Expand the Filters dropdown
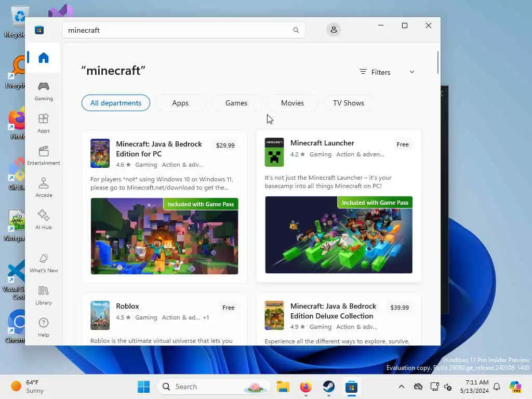532x399 pixels. click(x=387, y=72)
